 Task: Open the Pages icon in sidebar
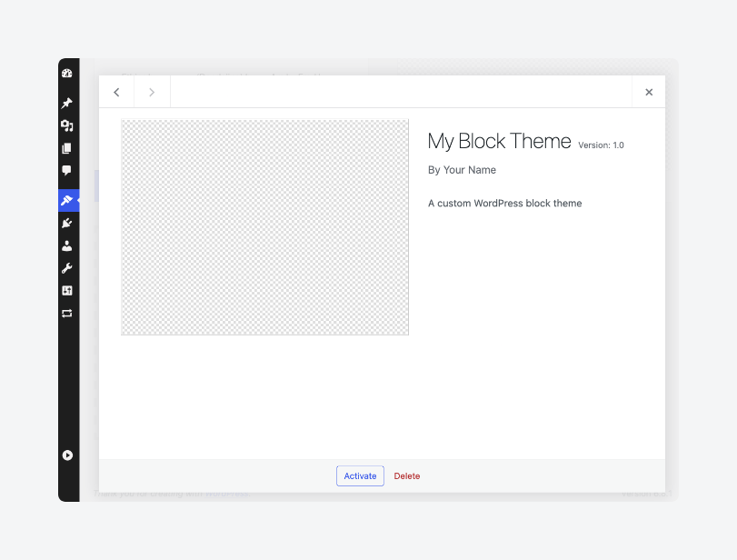pos(67,148)
